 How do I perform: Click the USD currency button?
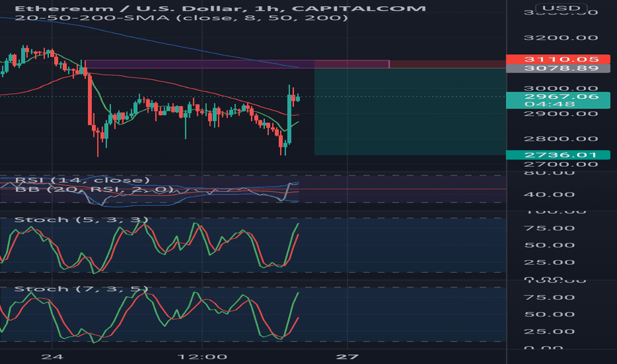(x=561, y=8)
